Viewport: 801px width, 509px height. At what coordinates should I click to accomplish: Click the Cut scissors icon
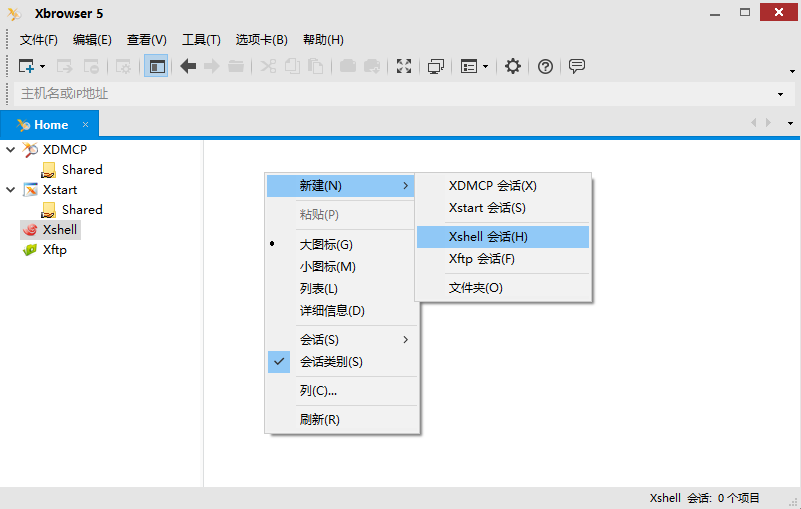[x=268, y=66]
